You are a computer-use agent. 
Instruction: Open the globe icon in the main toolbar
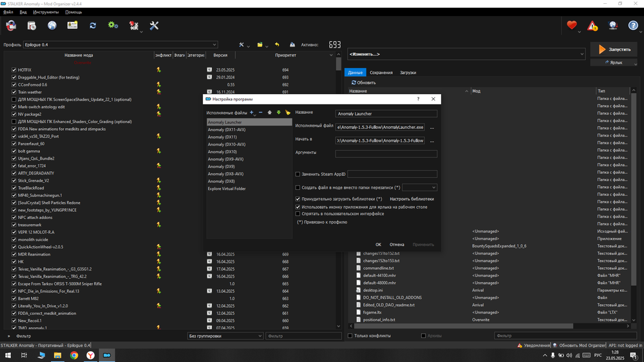tap(52, 26)
